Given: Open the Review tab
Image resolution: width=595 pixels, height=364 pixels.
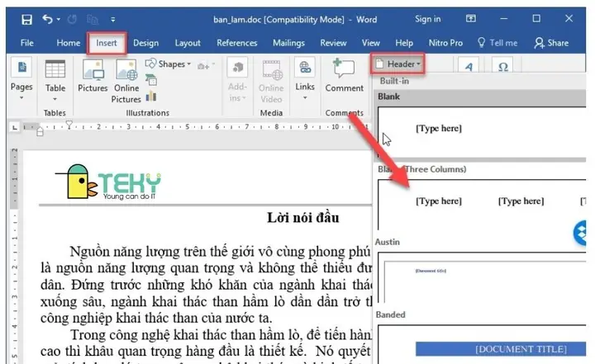Looking at the screenshot, I should 333,43.
